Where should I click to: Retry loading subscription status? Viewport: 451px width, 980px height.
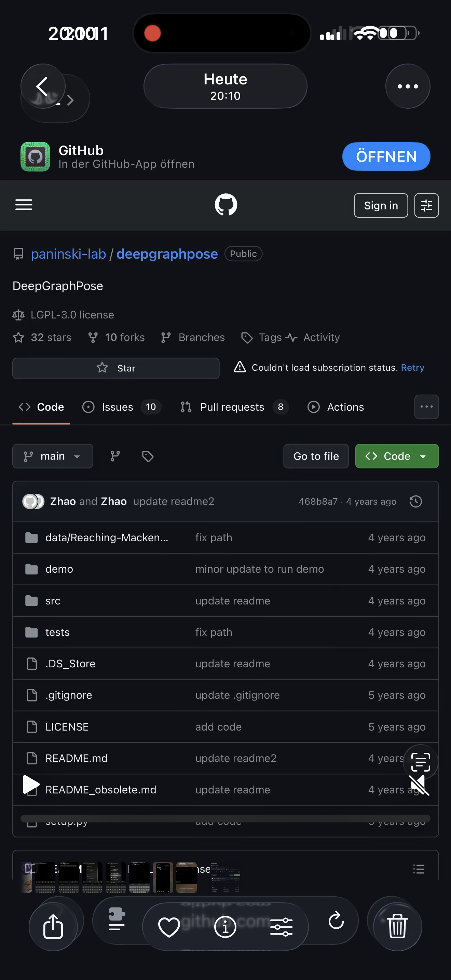point(413,368)
